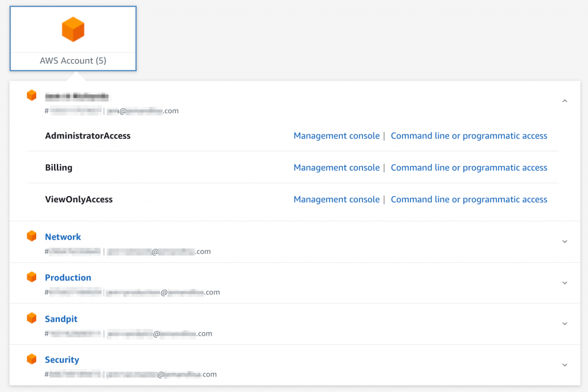Click the email address under Production
Screen dimensions: 588x392
pos(163,293)
